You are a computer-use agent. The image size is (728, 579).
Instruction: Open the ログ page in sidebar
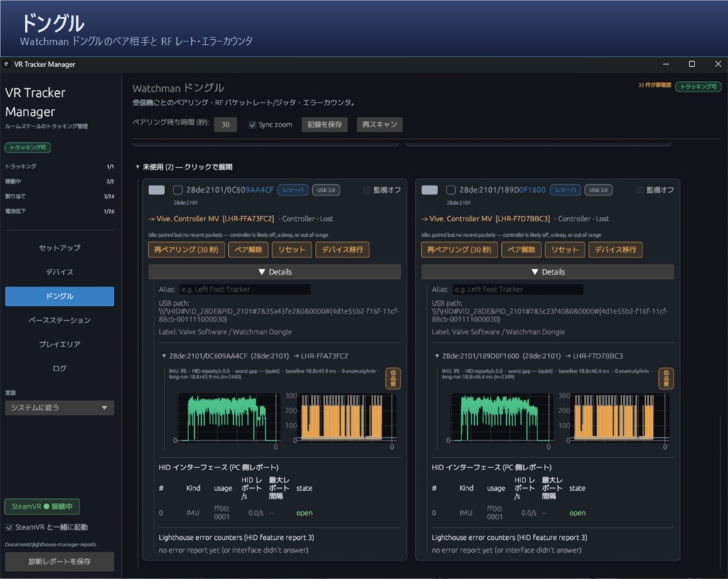coord(60,368)
